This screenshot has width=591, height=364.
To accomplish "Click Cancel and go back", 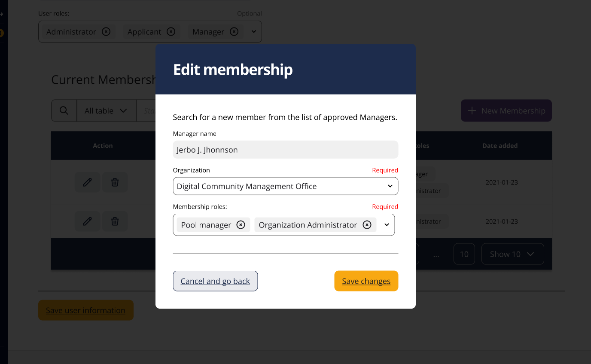I will point(215,281).
